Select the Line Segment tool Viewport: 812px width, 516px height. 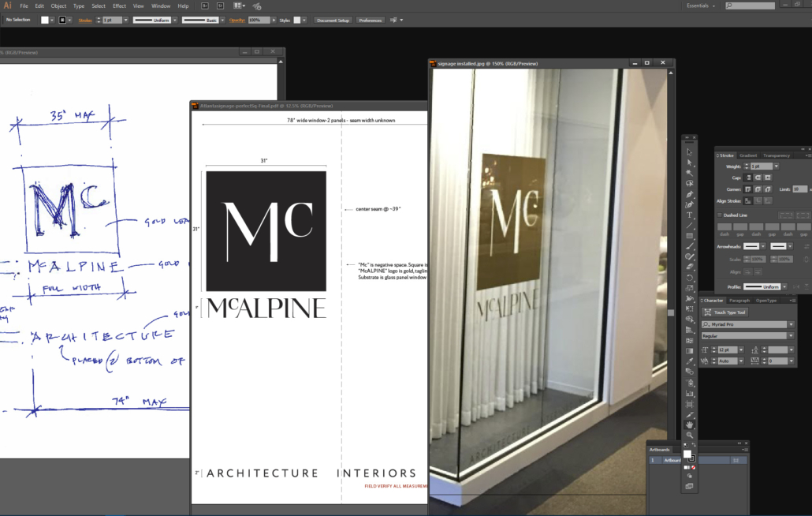coord(689,226)
